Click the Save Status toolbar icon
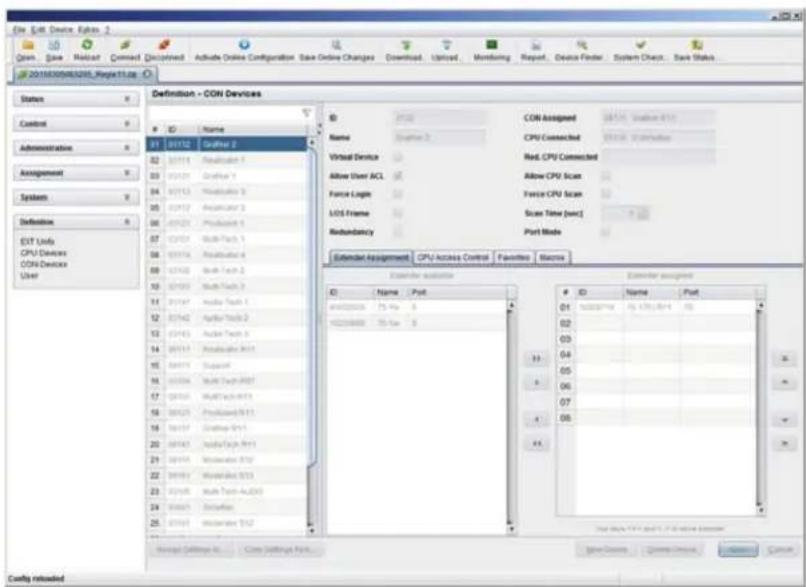This screenshot has height=587, width=806. [697, 45]
